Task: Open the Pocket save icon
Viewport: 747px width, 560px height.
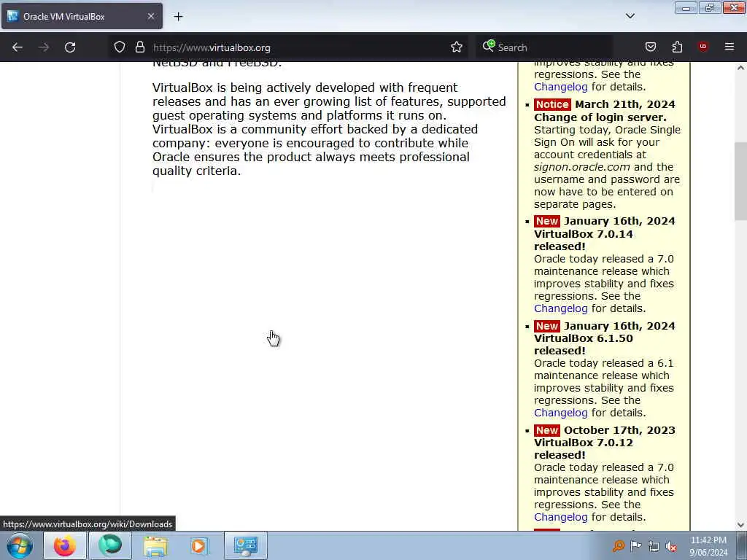Action: click(x=650, y=47)
